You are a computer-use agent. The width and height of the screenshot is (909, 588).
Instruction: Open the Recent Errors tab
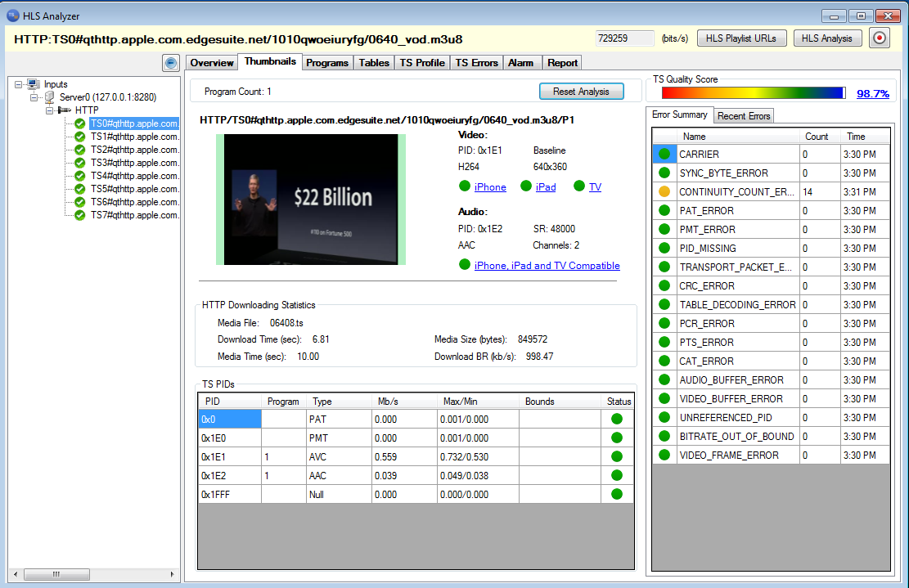744,116
